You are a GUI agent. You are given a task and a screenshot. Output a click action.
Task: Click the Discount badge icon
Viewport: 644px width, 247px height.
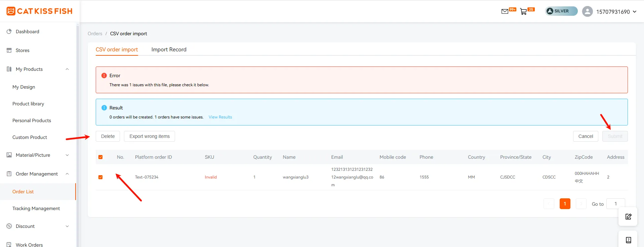click(x=9, y=226)
